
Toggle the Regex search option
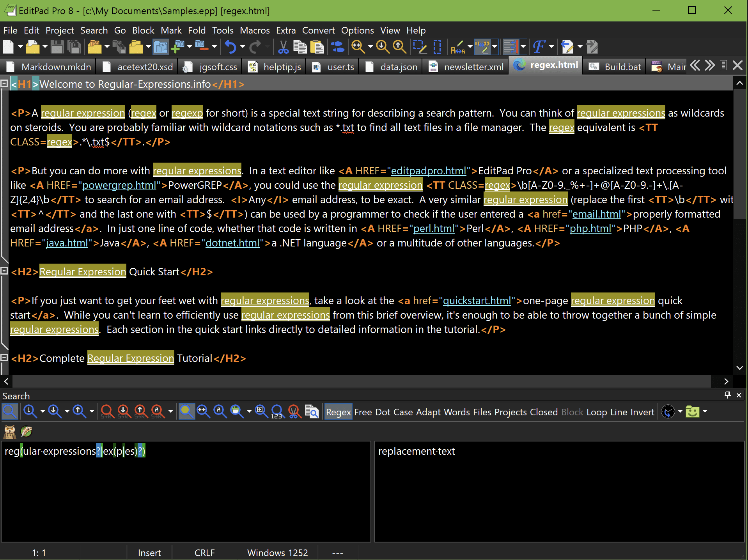tap(338, 412)
